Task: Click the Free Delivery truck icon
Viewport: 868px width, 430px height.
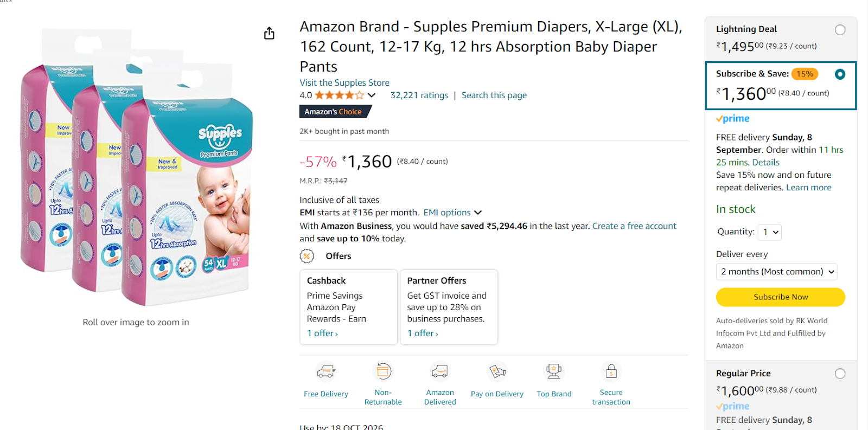Action: [326, 372]
